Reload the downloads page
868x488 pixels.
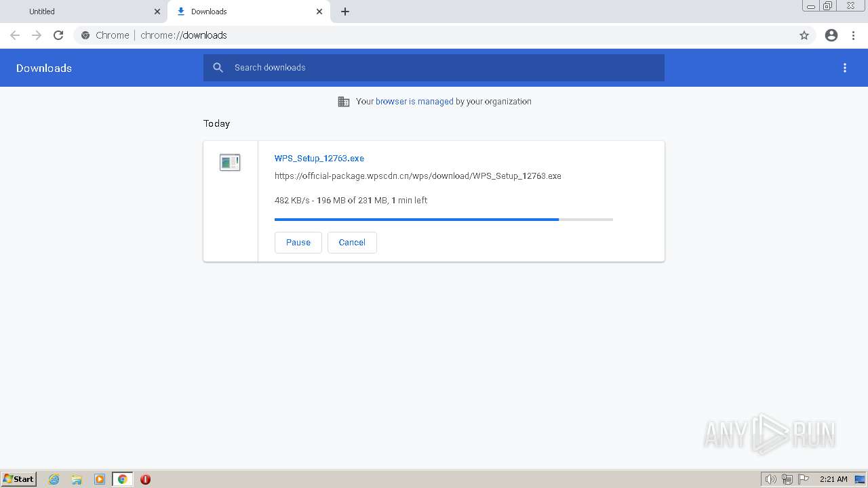(x=58, y=35)
